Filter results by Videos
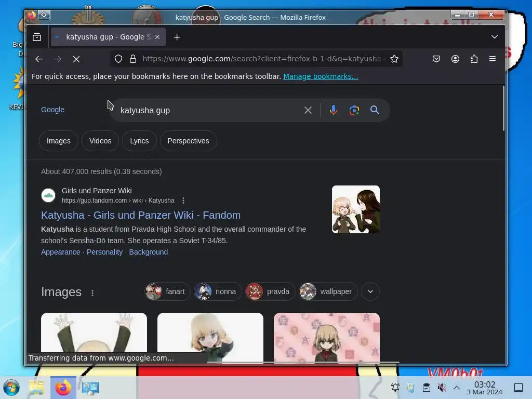The image size is (532, 399). [x=100, y=141]
